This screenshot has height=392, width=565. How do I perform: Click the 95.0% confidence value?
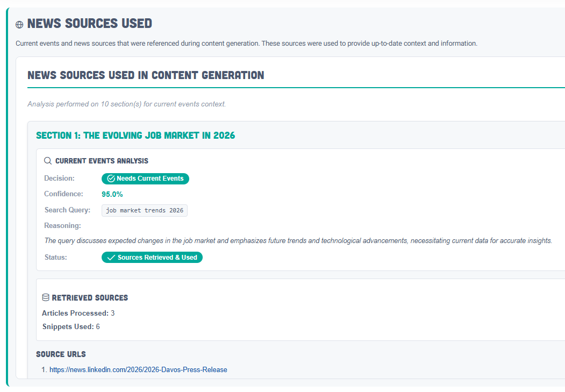tap(112, 194)
